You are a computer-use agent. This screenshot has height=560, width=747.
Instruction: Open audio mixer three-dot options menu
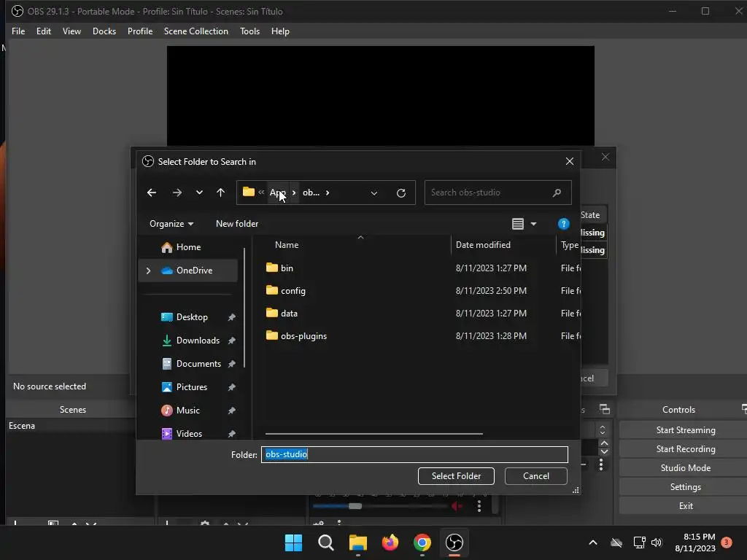click(x=479, y=506)
